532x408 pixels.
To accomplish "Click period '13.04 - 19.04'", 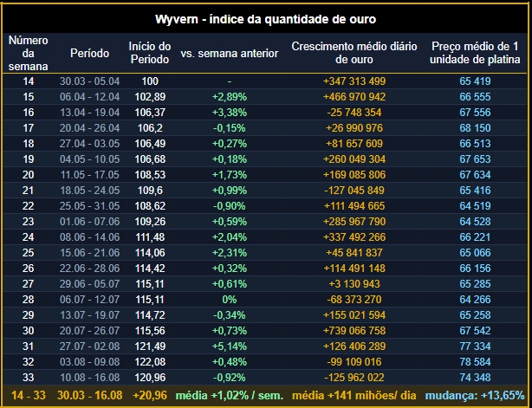I will [89, 113].
